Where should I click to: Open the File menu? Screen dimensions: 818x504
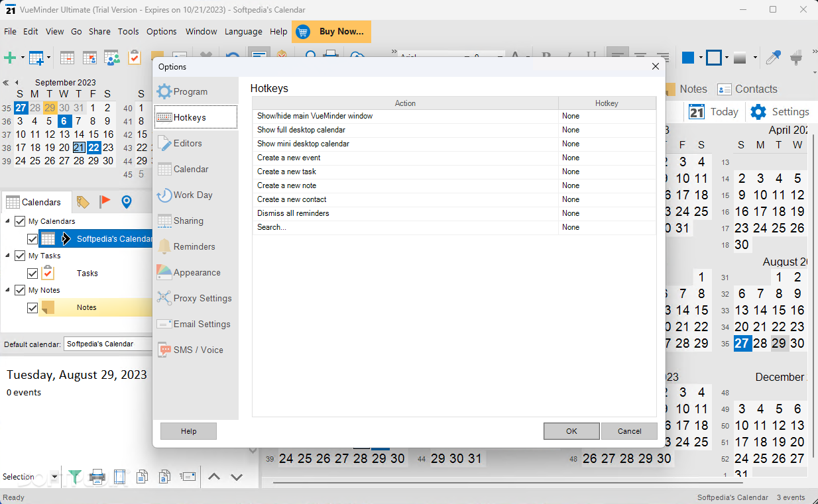[x=10, y=31]
